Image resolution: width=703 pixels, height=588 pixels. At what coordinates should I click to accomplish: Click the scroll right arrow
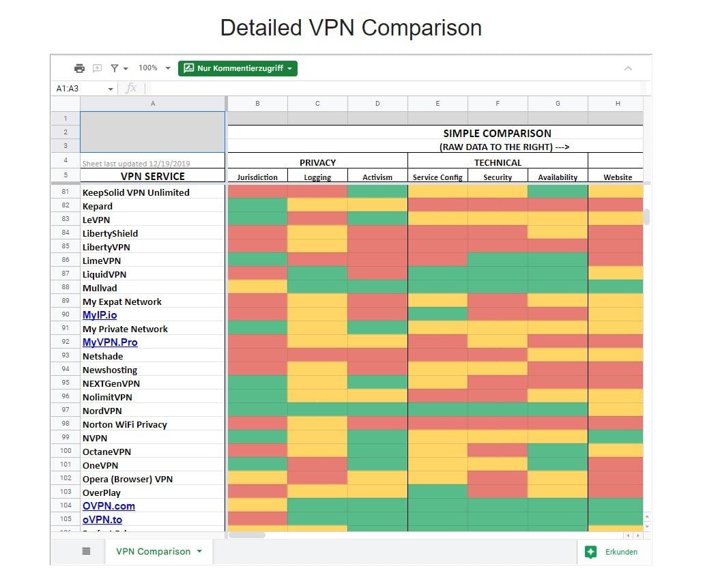[638, 535]
